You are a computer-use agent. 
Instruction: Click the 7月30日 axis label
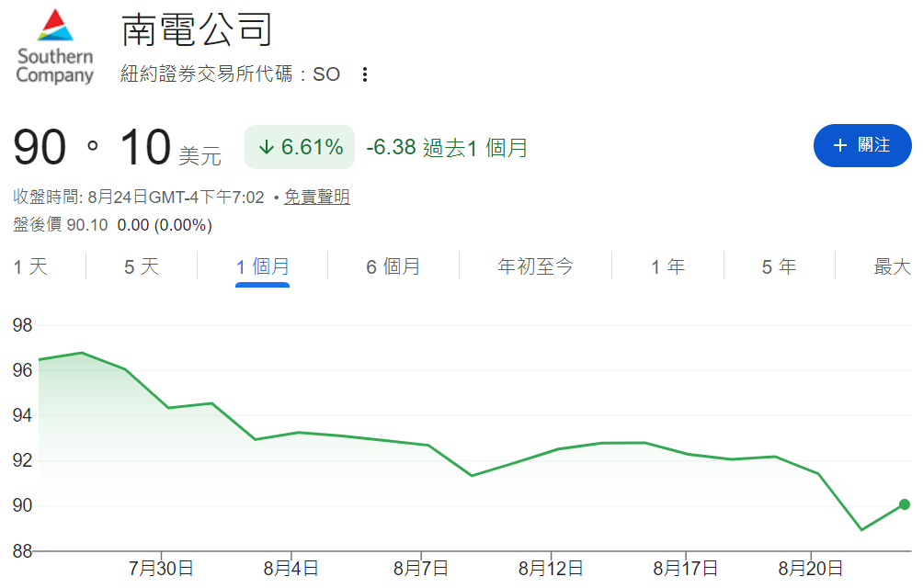click(x=161, y=568)
